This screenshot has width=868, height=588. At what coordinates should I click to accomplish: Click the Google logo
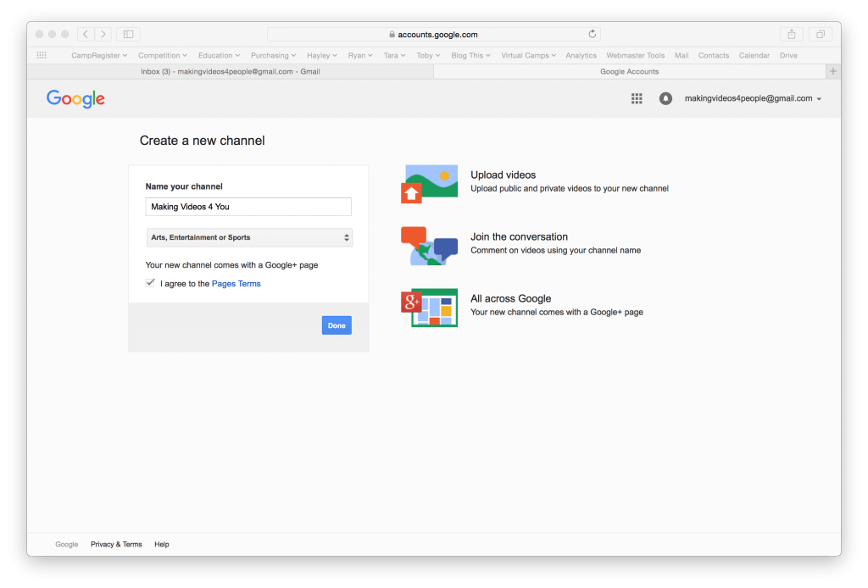(x=75, y=99)
